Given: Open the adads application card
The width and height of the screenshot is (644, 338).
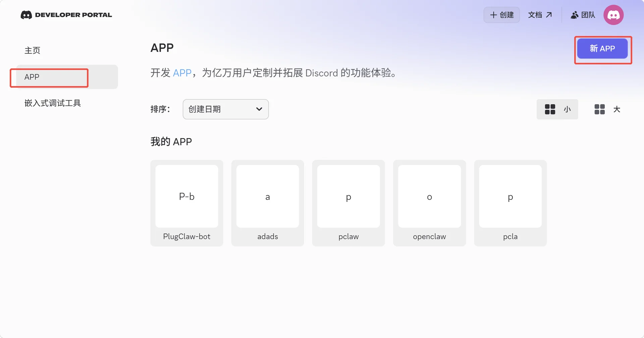Looking at the screenshot, I should point(268,203).
